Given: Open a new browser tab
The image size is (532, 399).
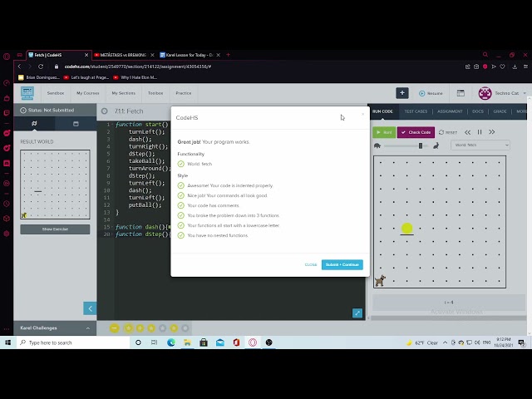Looking at the screenshot, I should [228, 55].
